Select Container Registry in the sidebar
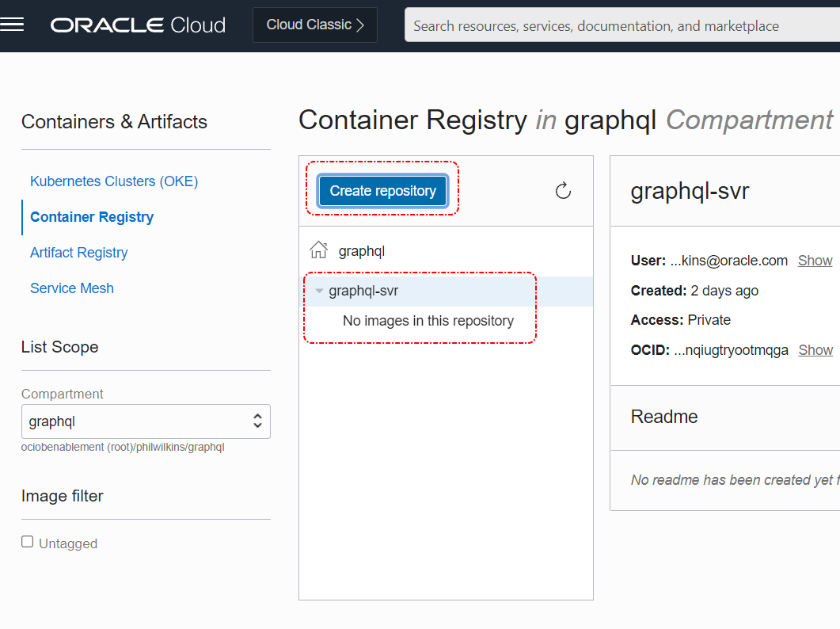Viewport: 840px width, 629px height. point(92,217)
